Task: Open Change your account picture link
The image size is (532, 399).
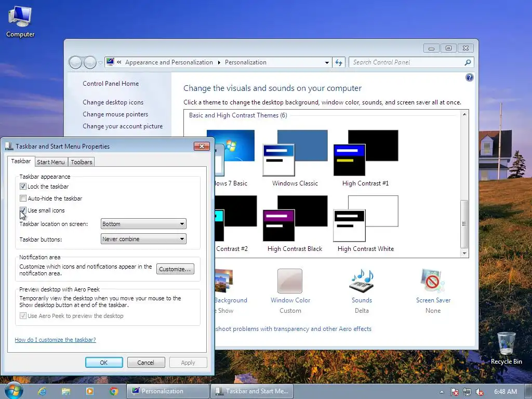Action: [123, 126]
